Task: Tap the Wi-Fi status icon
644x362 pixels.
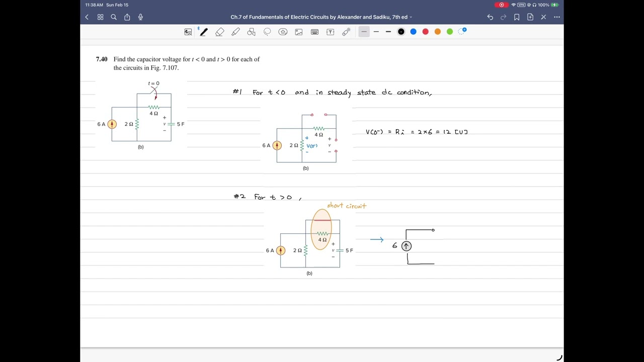Action: pos(513,5)
